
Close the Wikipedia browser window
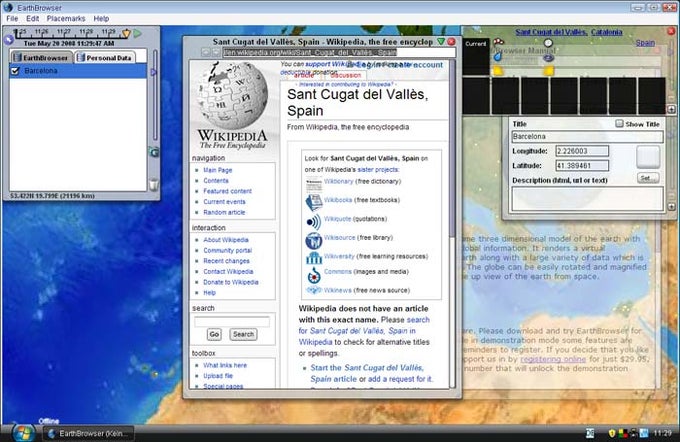coord(451,42)
